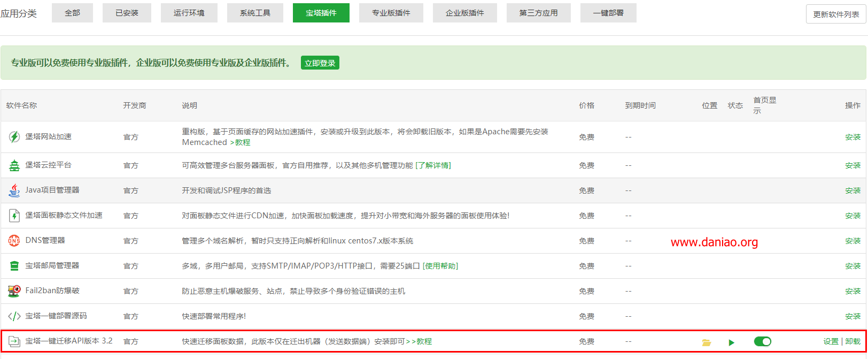The image size is (868, 359).
Task: Click the 堡塔网站加速 lightning icon
Action: [x=14, y=137]
